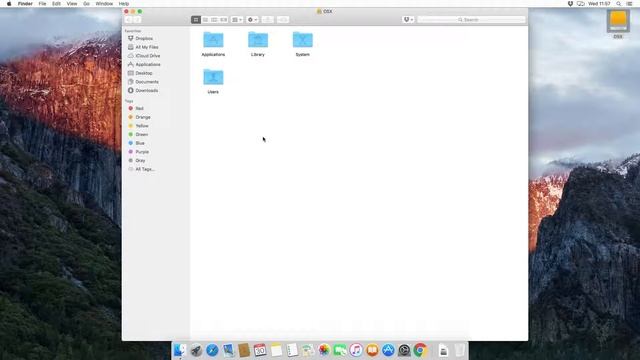Open the View menu
Screen dimensions: 640x360
tap(72, 4)
